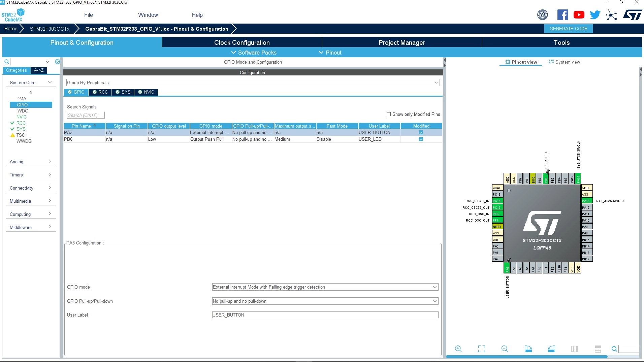
Task: Click the STM32F303CCTx breadcrumb
Action: pos(50,29)
